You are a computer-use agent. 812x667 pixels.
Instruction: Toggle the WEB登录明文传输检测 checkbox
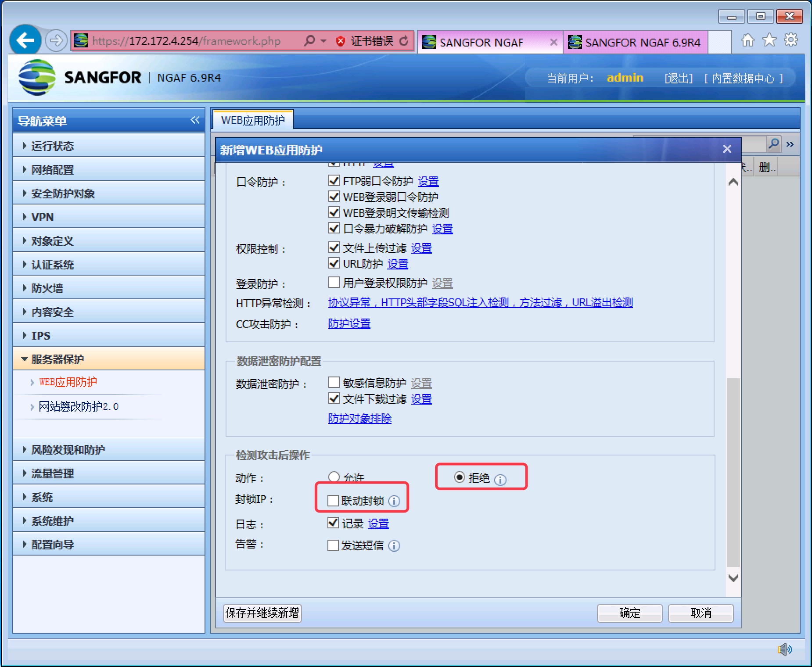tap(334, 212)
